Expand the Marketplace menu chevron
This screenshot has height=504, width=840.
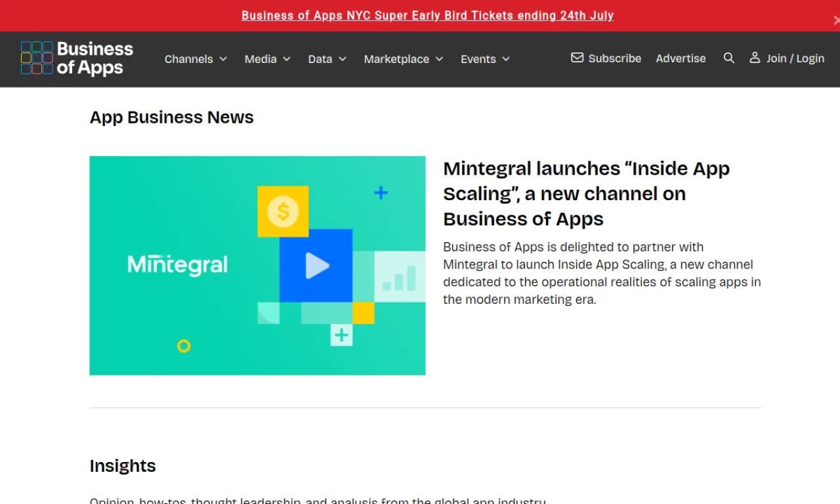pos(439,59)
